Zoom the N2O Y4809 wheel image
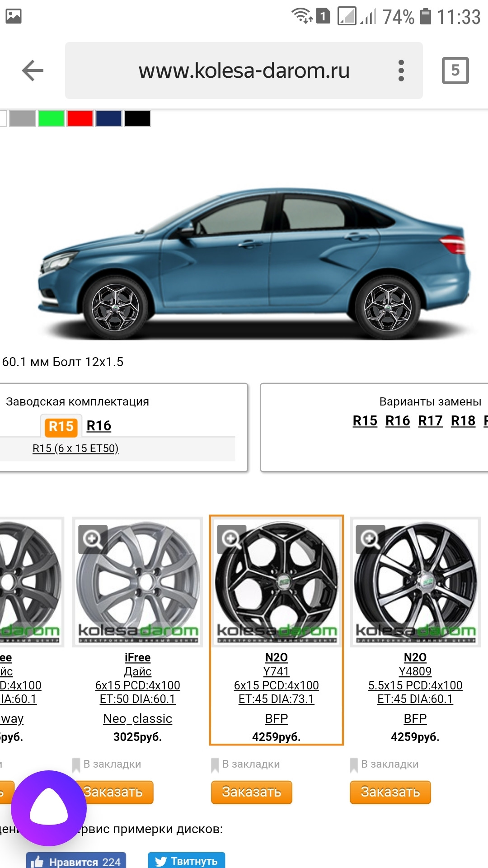This screenshot has height=868, width=488. pos(370,539)
